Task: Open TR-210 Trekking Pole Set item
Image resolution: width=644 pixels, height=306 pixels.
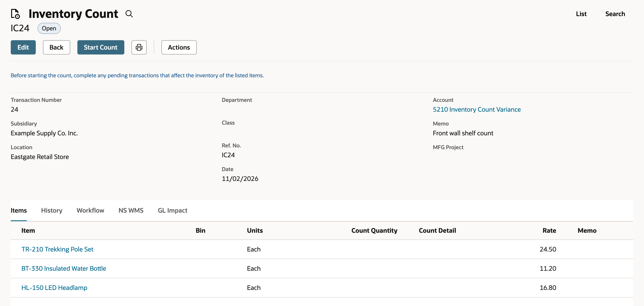Action: click(57, 249)
